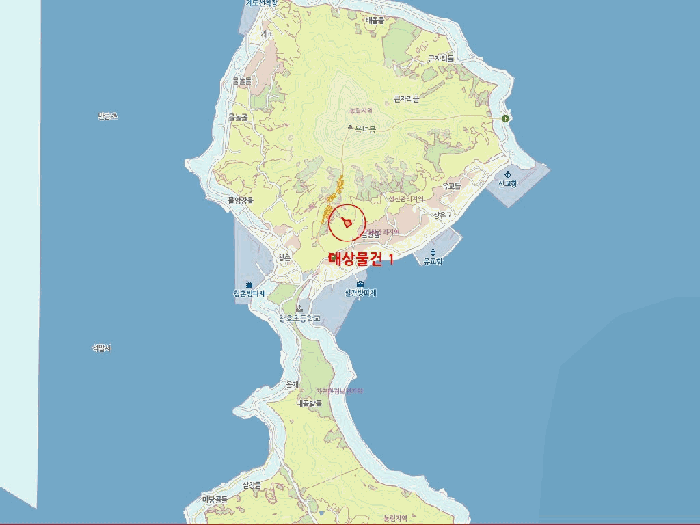
Task: Click the red '대상물건 1' label
Action: 361,258
